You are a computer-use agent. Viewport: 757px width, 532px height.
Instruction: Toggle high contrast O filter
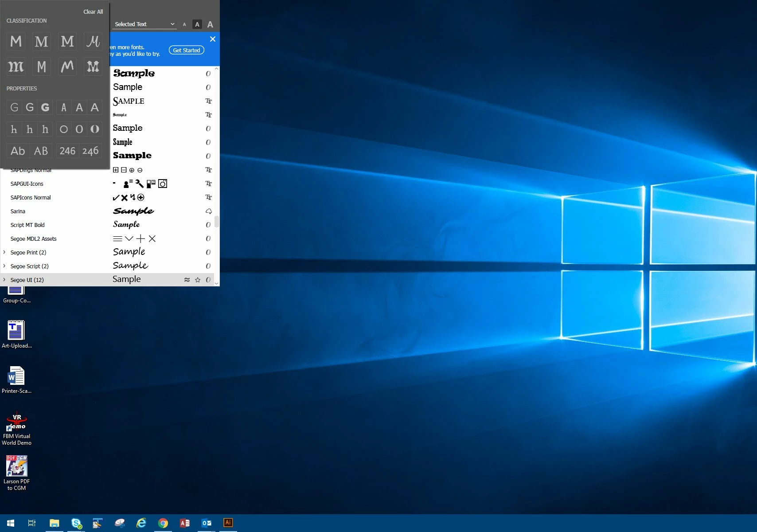point(95,129)
